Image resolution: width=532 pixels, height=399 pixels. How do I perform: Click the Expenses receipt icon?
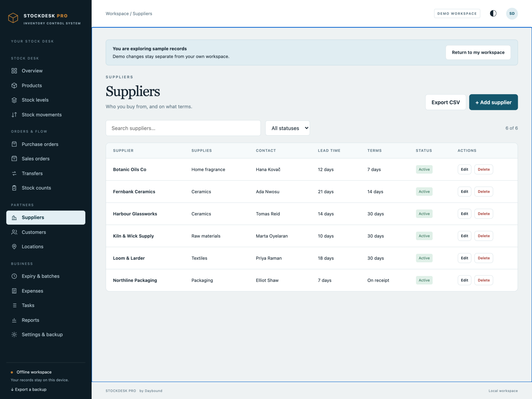(14, 291)
